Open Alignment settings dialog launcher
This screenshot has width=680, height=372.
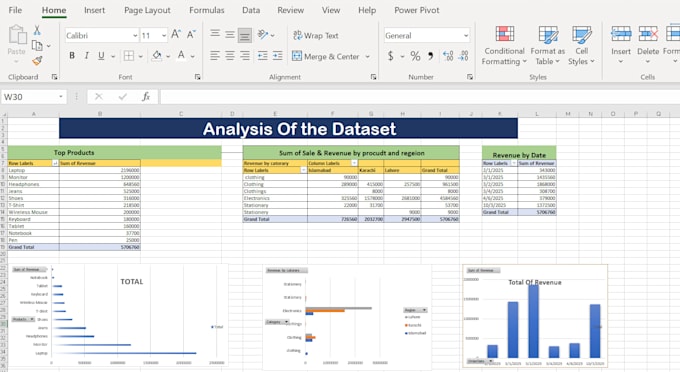pyautogui.click(x=373, y=77)
